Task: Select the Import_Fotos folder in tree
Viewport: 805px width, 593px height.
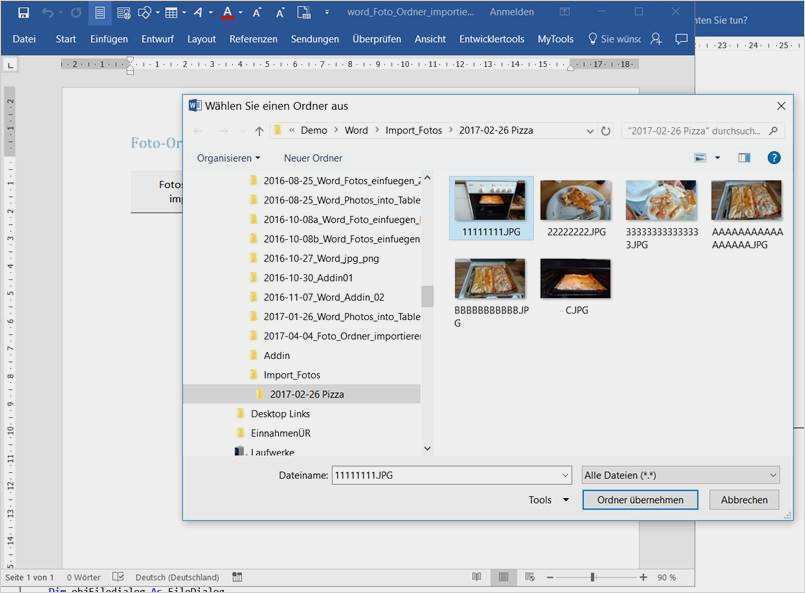Action: [292, 374]
